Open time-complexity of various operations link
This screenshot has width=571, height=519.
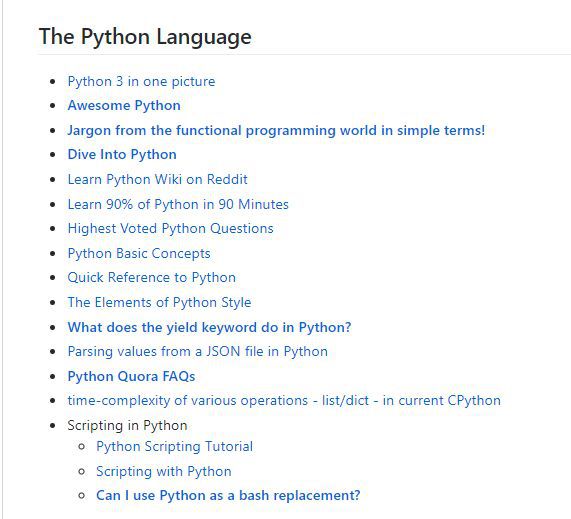(284, 400)
